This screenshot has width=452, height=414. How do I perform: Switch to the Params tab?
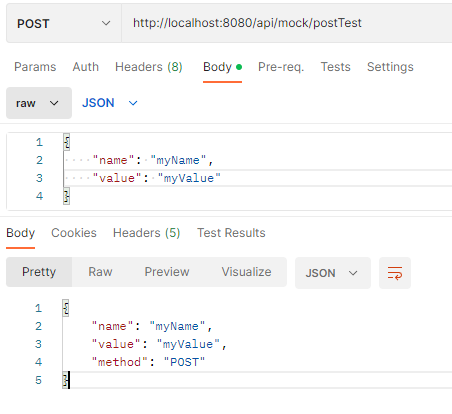coord(35,67)
